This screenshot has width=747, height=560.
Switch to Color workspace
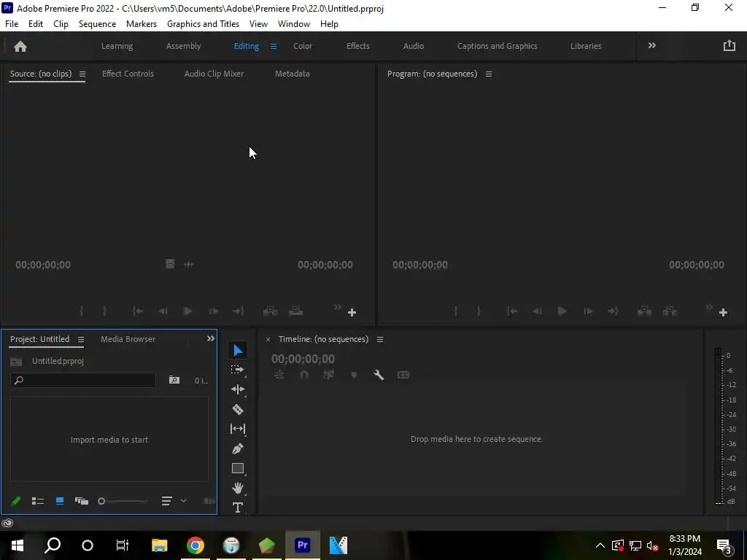[303, 46]
